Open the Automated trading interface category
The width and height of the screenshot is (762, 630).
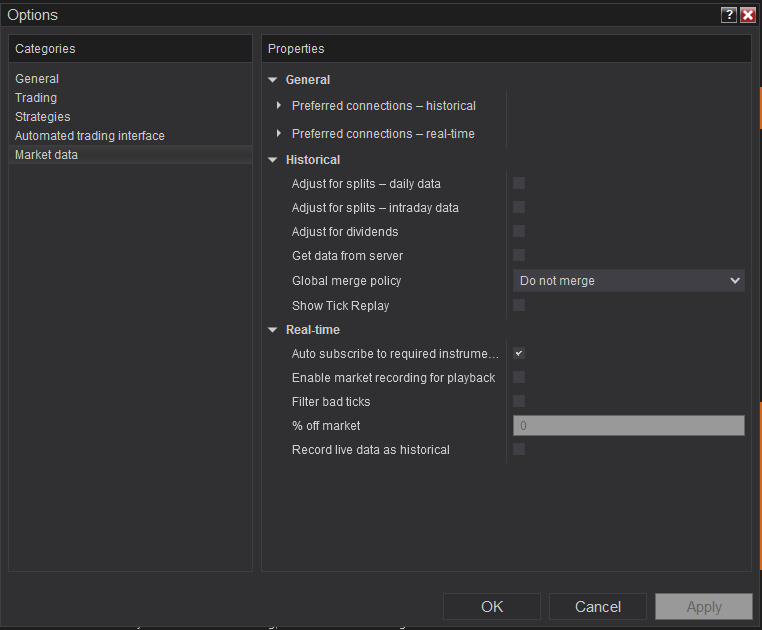tap(90, 136)
